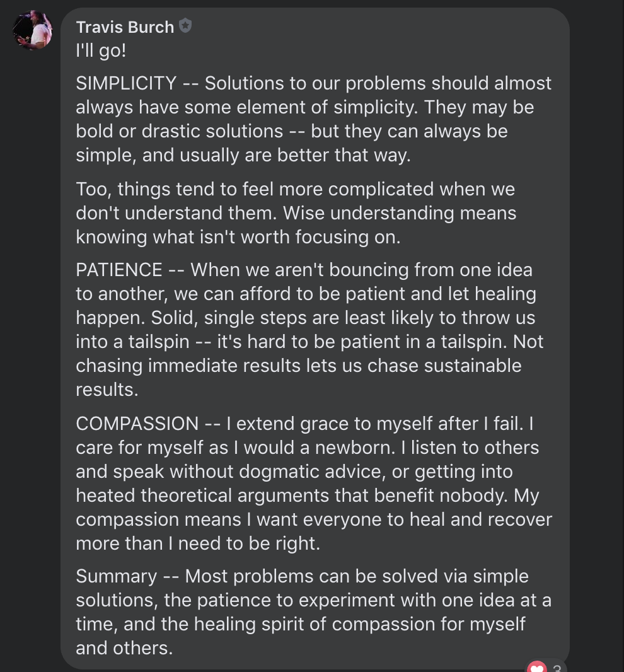Click the final line "and others."
Screen dimensions: 624x672
tap(124, 648)
